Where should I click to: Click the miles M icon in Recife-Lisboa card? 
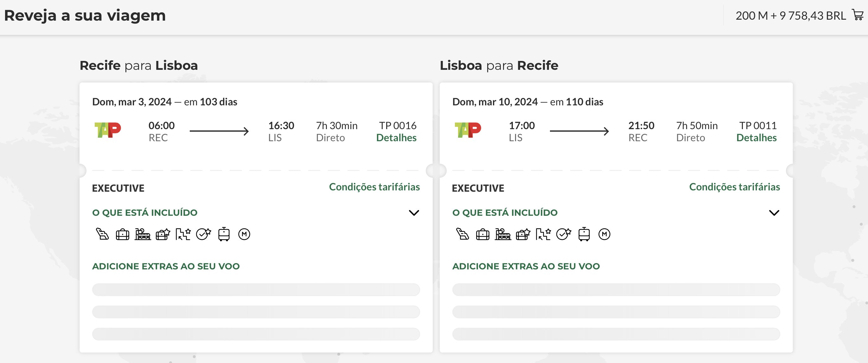244,234
